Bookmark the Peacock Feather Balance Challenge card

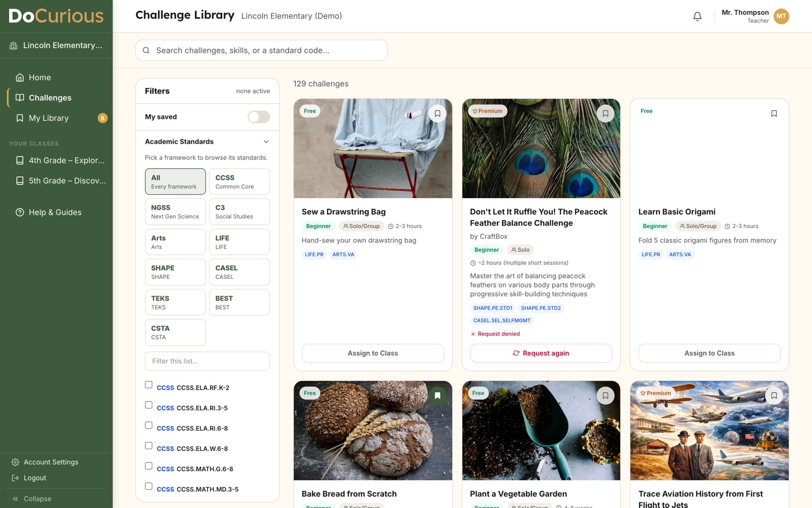coord(605,113)
